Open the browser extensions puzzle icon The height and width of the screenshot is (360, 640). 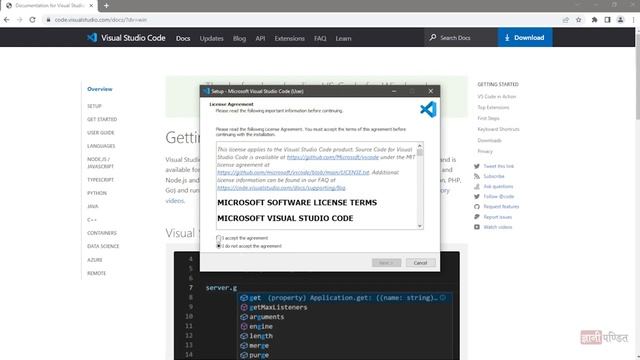pos(594,20)
